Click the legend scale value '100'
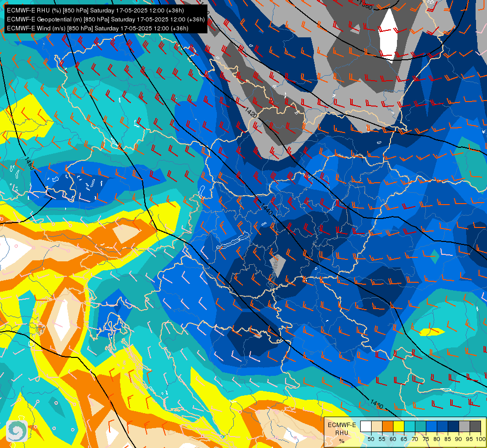 click(481, 440)
